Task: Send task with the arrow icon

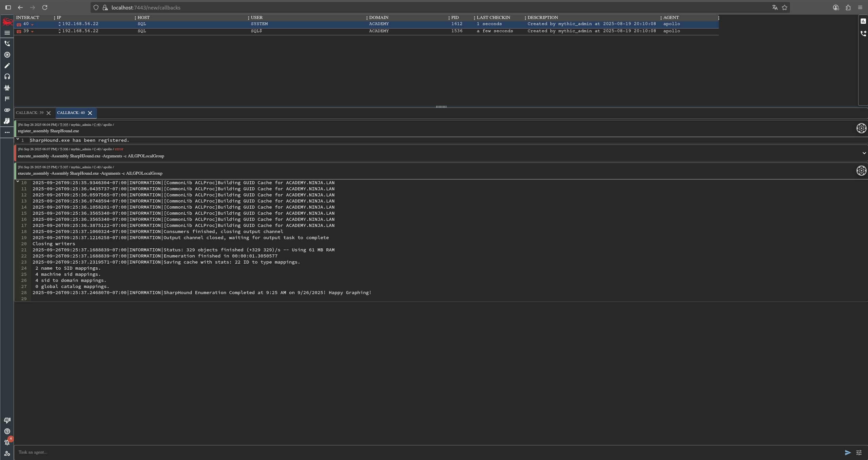Action: pos(847,453)
